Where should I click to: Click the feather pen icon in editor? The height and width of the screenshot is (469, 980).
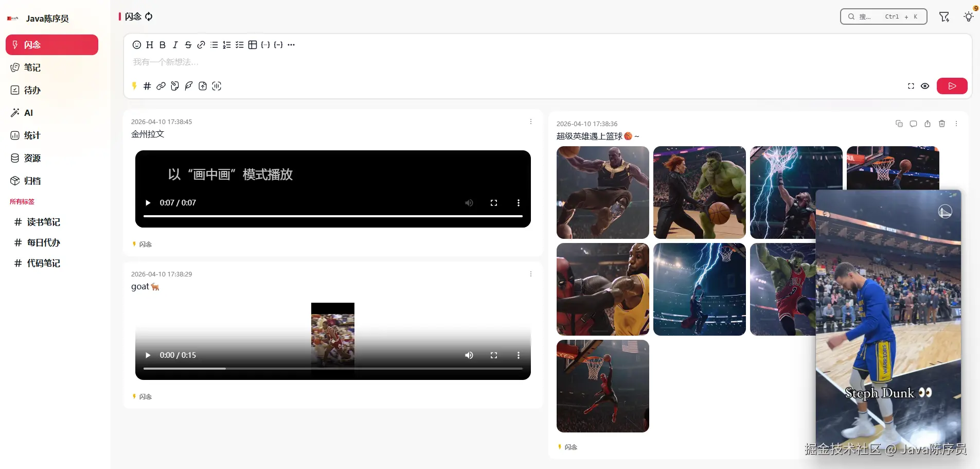tap(189, 86)
